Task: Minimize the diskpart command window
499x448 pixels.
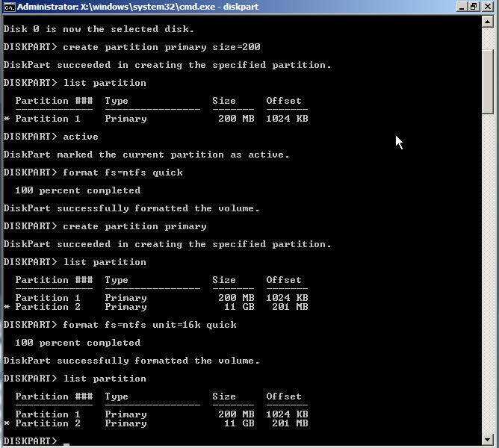Action: pyautogui.click(x=461, y=7)
